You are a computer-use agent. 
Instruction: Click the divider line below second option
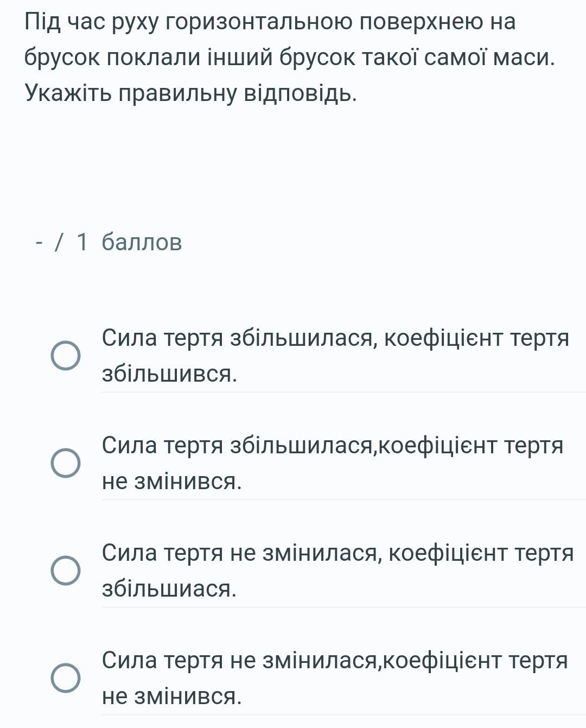point(343,499)
